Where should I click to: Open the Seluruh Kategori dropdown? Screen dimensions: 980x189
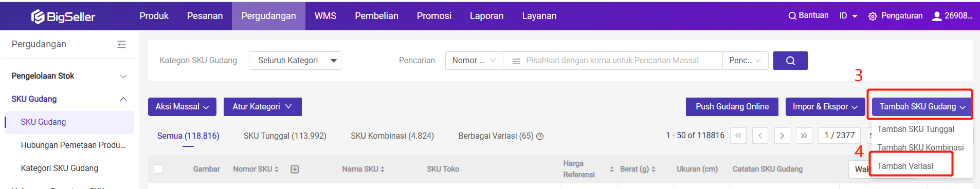(x=295, y=61)
